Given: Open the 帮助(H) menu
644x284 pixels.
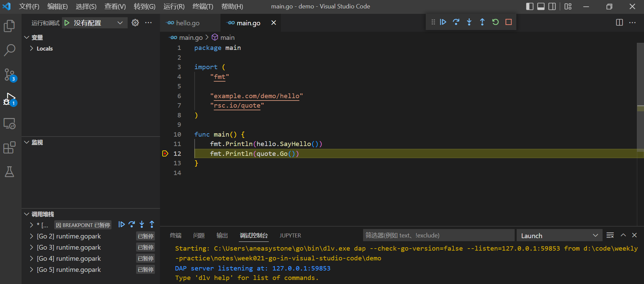Looking at the screenshot, I should (232, 6).
